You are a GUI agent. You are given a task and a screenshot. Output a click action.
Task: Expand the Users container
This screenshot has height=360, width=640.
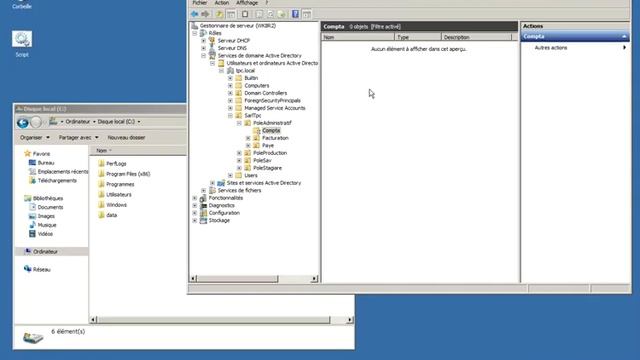point(230,176)
